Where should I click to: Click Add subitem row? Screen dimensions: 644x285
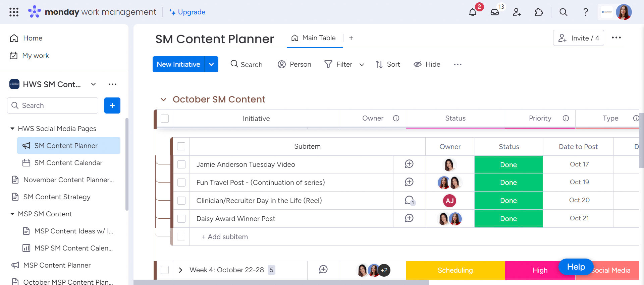pos(225,237)
